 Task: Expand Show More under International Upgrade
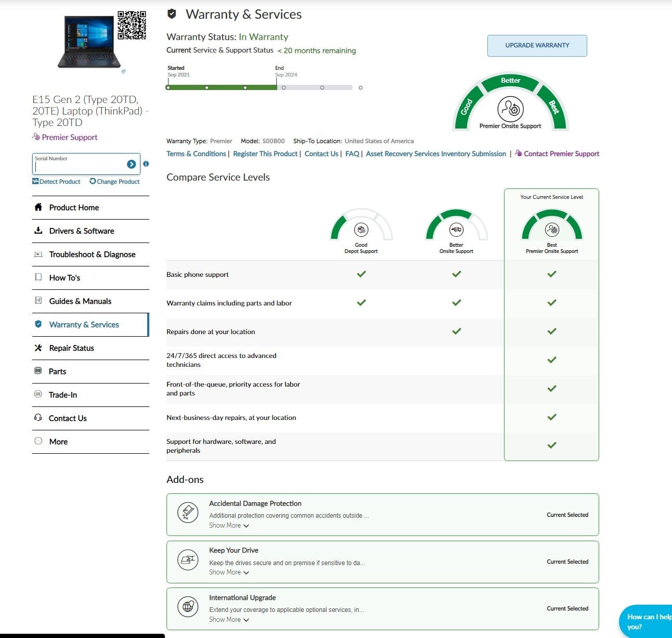point(229,620)
